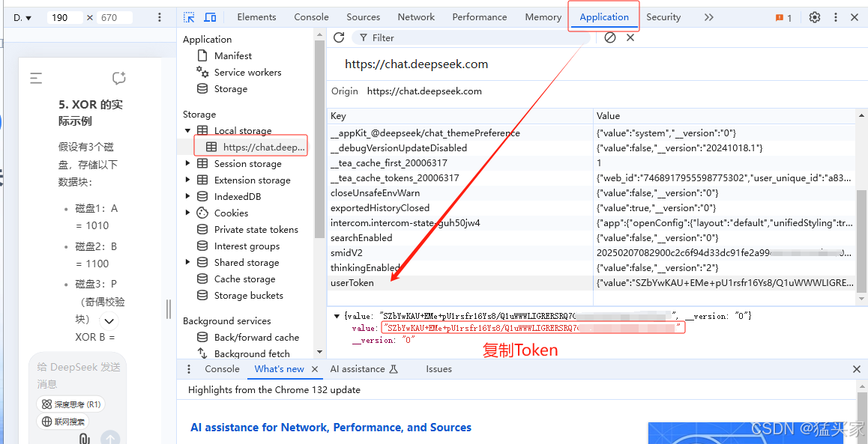This screenshot has height=444, width=868.
Task: Open Storage buckets item
Action: (248, 296)
